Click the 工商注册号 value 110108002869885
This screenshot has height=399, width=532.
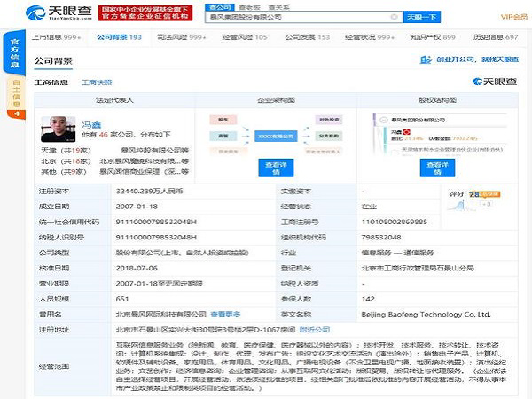click(395, 222)
